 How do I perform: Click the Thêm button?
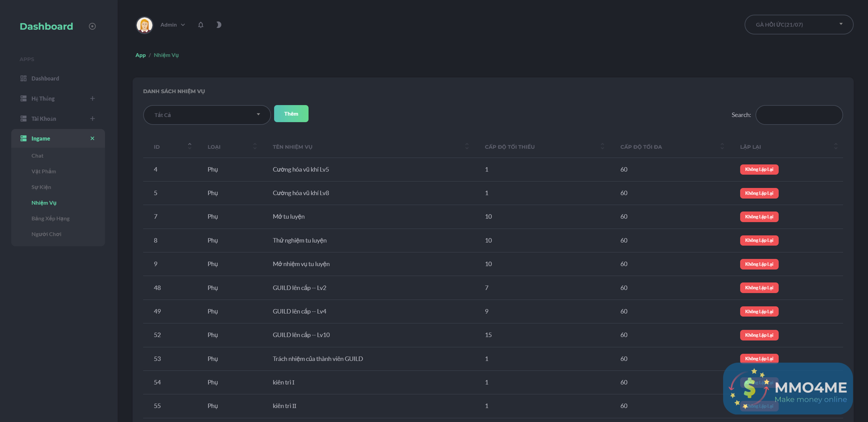[291, 114]
